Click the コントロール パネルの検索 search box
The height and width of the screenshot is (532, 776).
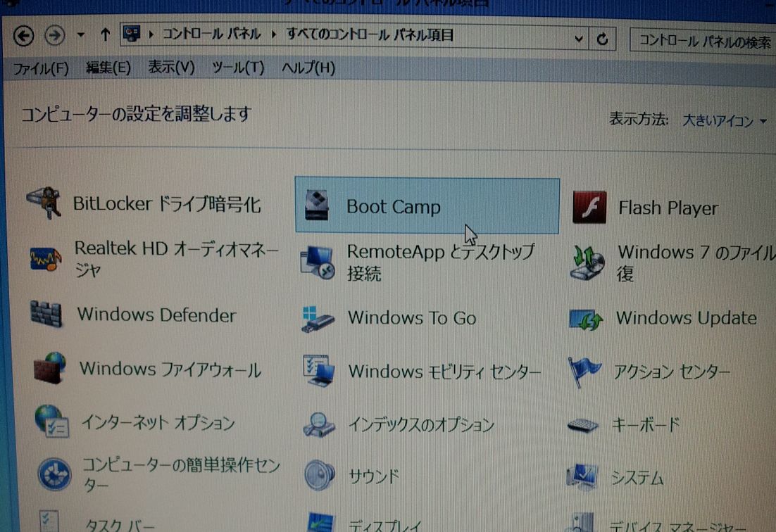coord(703,41)
